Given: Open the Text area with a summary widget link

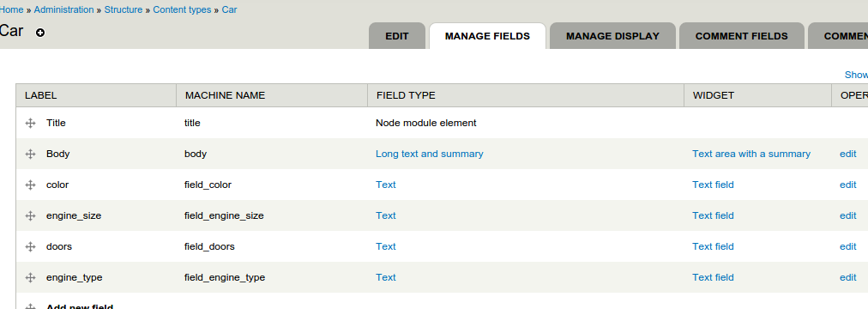Looking at the screenshot, I should [x=751, y=154].
